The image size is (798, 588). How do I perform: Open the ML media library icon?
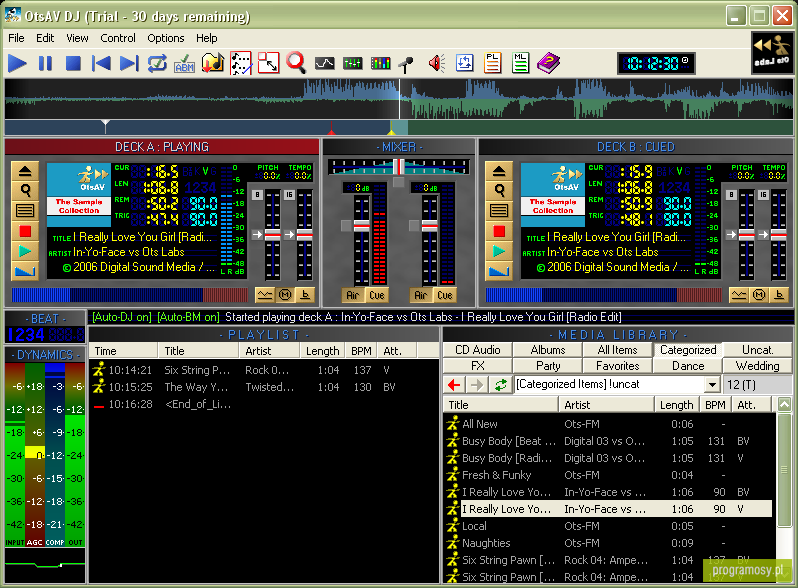tap(520, 63)
